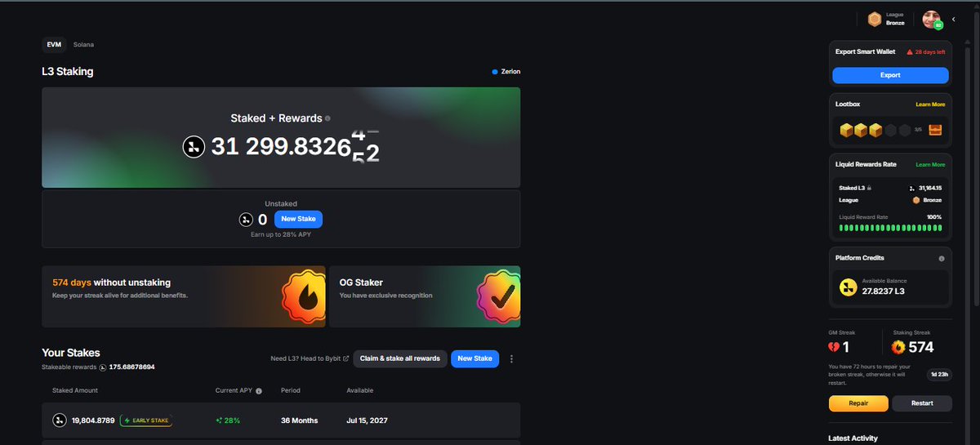Open the OG Staker recognition card

point(425,296)
